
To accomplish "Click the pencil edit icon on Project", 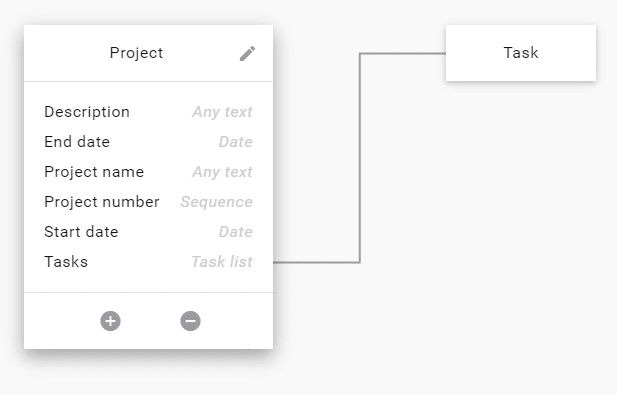I will (x=248, y=54).
